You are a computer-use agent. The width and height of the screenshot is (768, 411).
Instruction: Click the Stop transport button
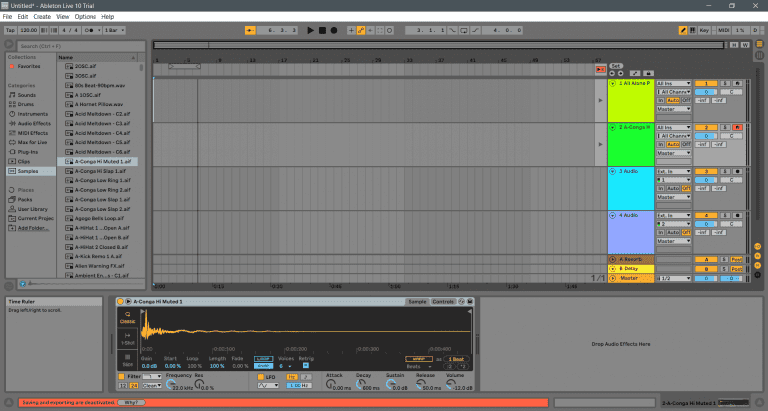pyautogui.click(x=322, y=30)
